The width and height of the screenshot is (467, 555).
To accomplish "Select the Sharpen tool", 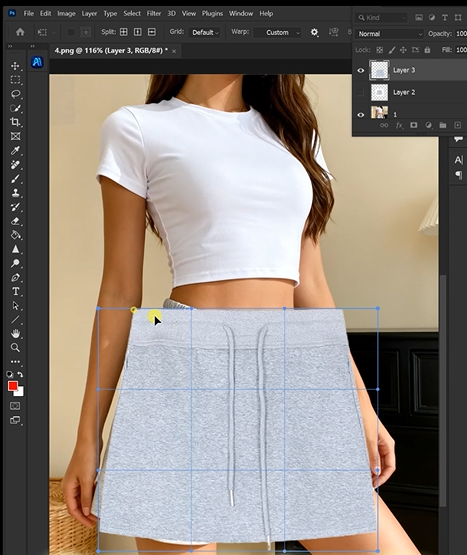I will coord(15,249).
